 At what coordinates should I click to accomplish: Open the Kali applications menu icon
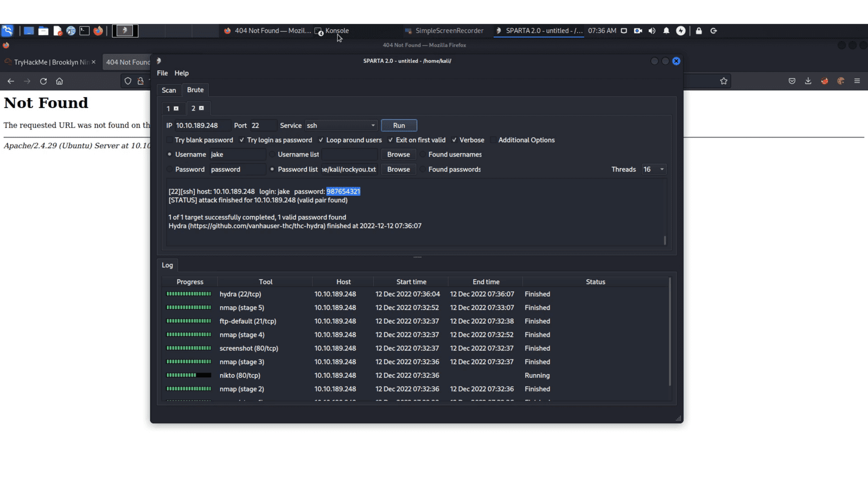pos(7,31)
